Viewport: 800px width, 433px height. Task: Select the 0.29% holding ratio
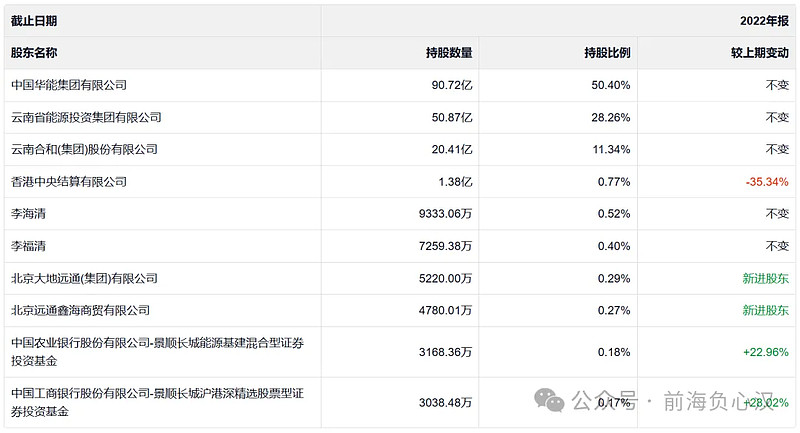614,278
